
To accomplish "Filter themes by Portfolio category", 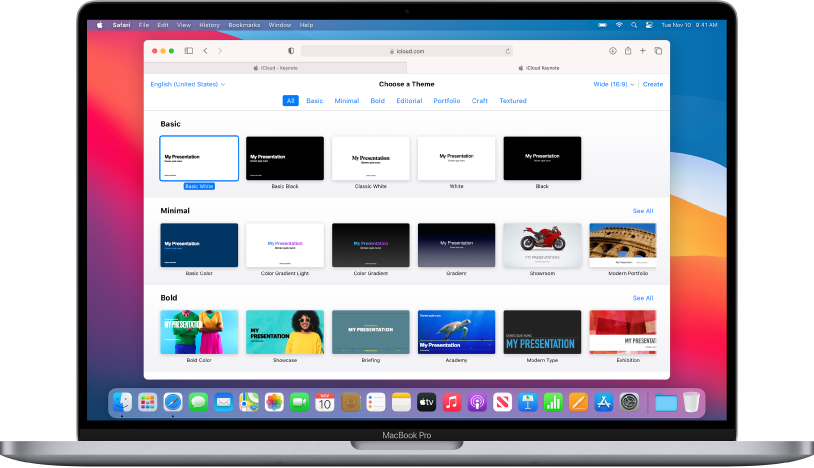I will tap(446, 101).
